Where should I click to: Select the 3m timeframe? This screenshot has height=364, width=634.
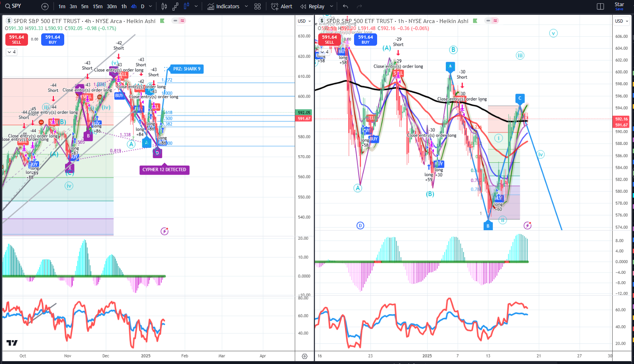tap(73, 6)
